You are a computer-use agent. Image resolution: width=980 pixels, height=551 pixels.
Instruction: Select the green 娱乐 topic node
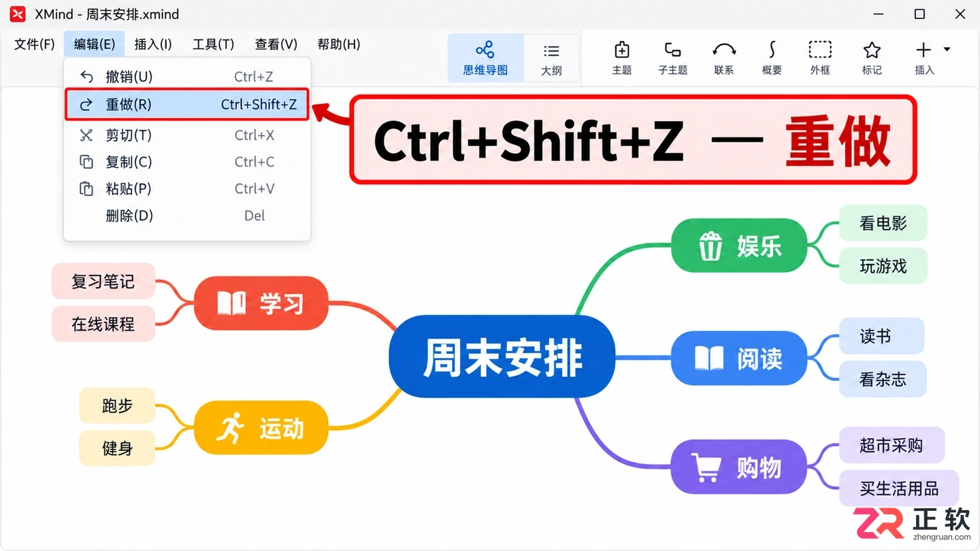click(x=739, y=246)
